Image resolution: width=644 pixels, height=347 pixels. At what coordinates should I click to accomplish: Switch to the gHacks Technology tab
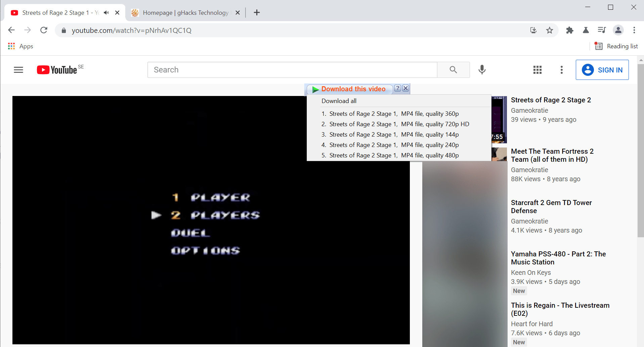[x=185, y=13]
